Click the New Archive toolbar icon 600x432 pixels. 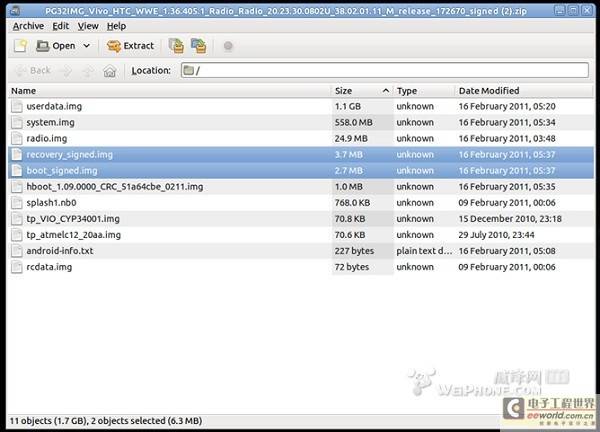coord(20,46)
